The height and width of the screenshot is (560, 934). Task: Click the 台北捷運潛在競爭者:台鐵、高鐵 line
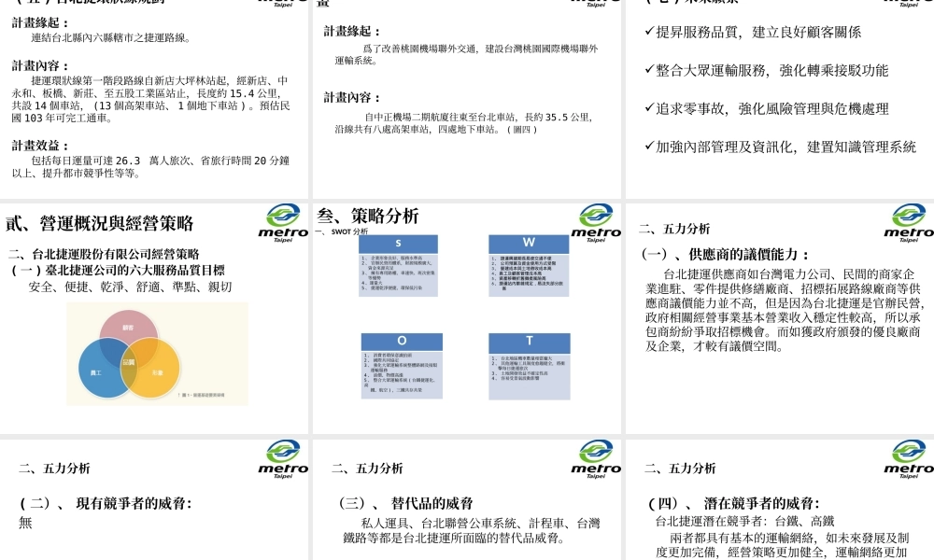click(744, 522)
